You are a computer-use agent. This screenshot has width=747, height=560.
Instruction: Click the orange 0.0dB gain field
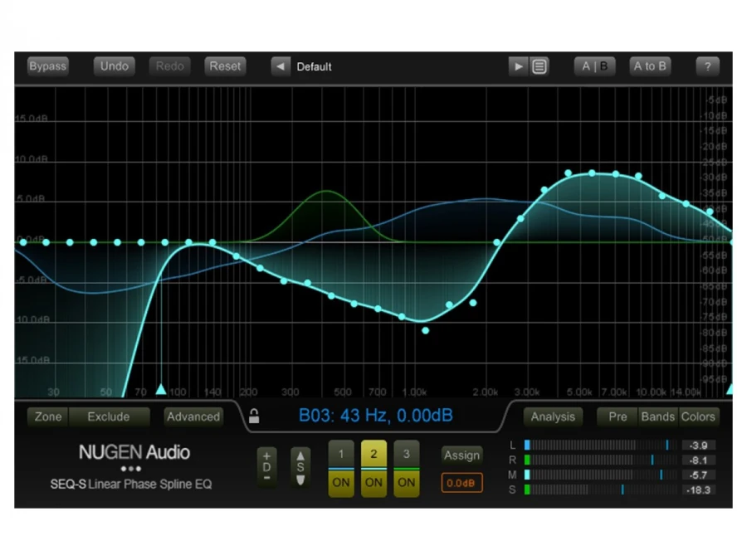(x=461, y=483)
